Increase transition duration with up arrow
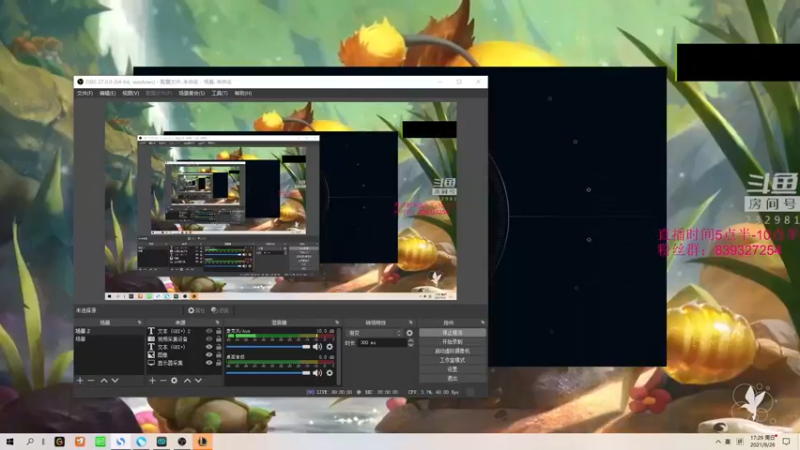Screen dimensions: 800x450 (x=411, y=341)
